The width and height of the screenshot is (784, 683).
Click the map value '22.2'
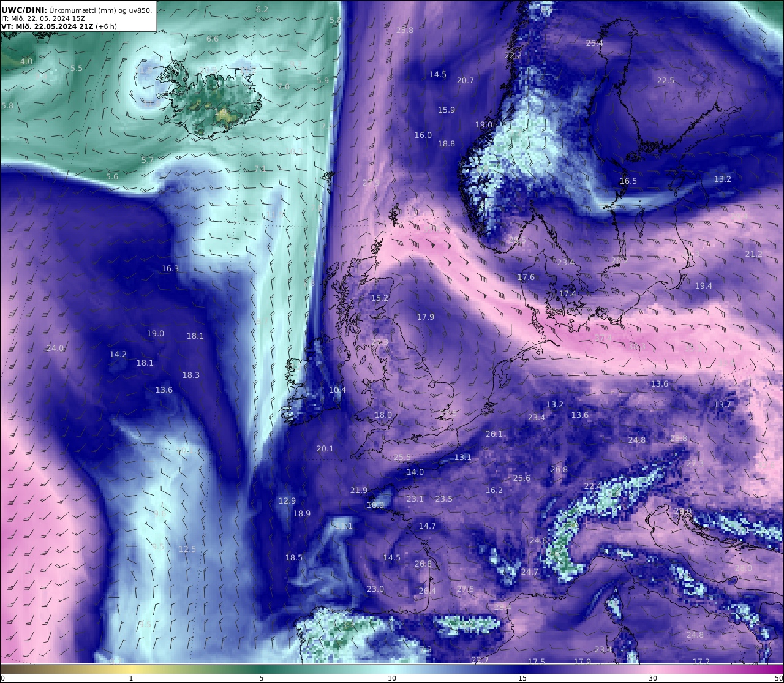(x=513, y=55)
